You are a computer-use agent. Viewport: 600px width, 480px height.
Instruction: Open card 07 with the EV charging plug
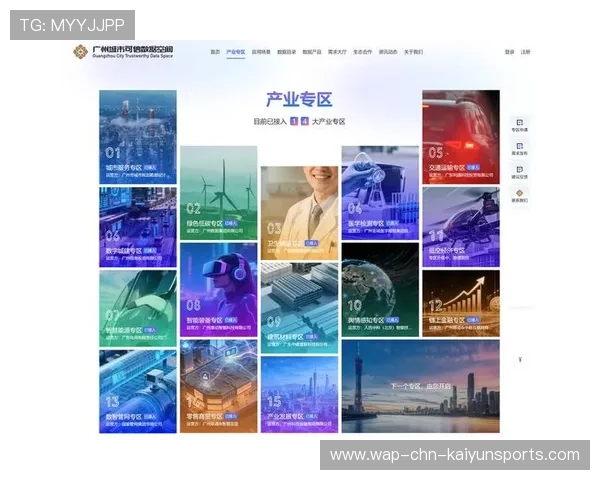138,309
